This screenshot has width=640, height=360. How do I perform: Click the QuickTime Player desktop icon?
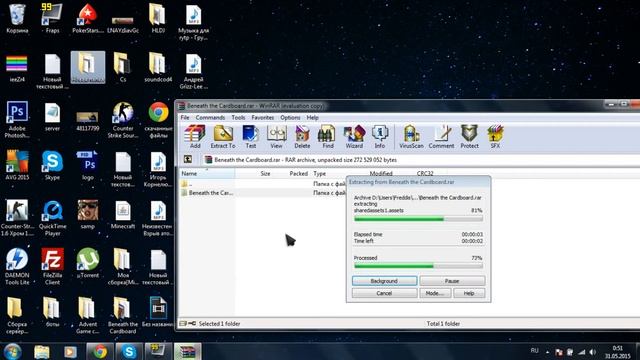pyautogui.click(x=52, y=218)
